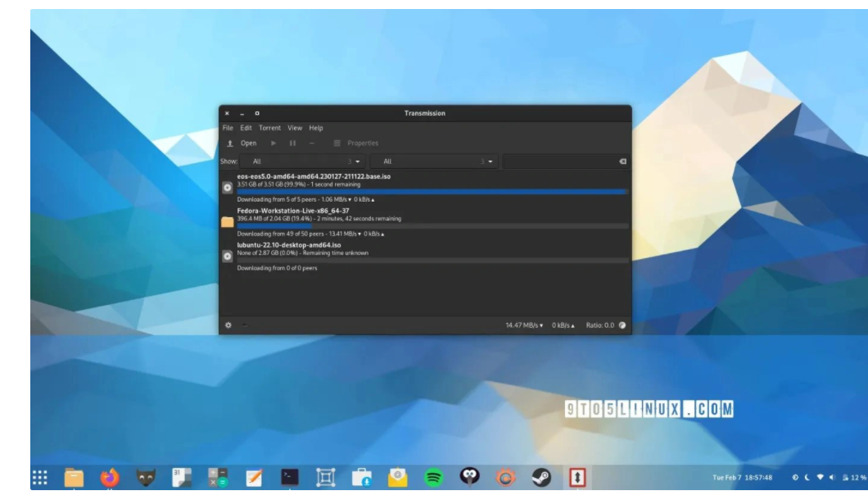The height and width of the screenshot is (500, 868).
Task: Click the Properties button
Action: click(x=356, y=143)
